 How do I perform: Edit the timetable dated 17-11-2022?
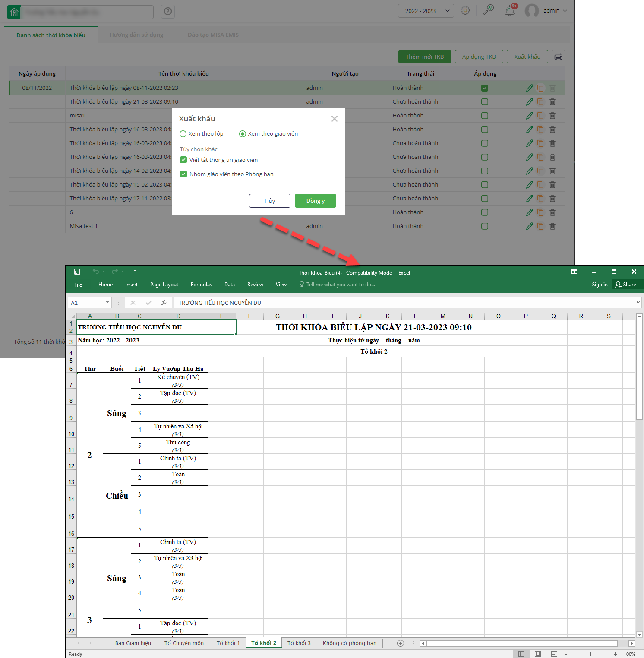tap(530, 199)
